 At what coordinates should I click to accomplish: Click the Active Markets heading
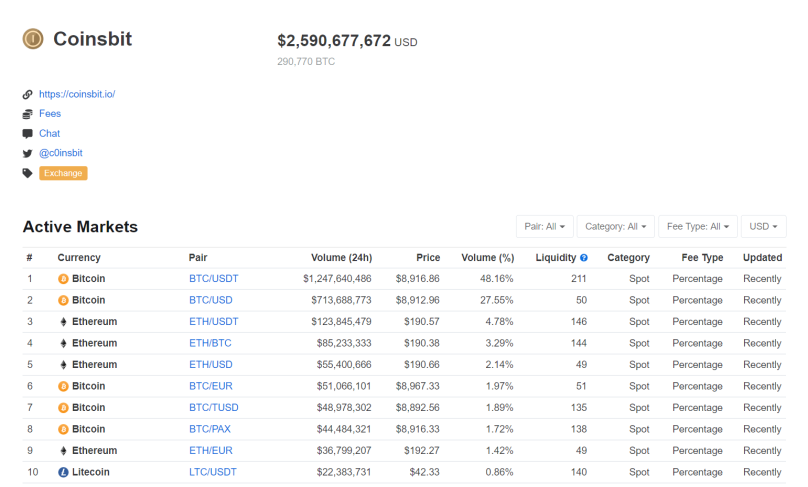point(80,227)
